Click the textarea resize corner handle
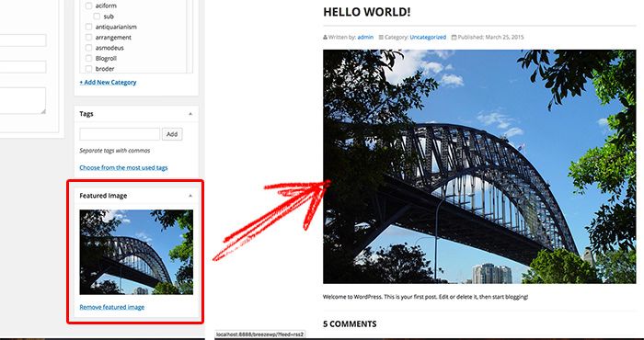The image size is (644, 340). (43, 111)
